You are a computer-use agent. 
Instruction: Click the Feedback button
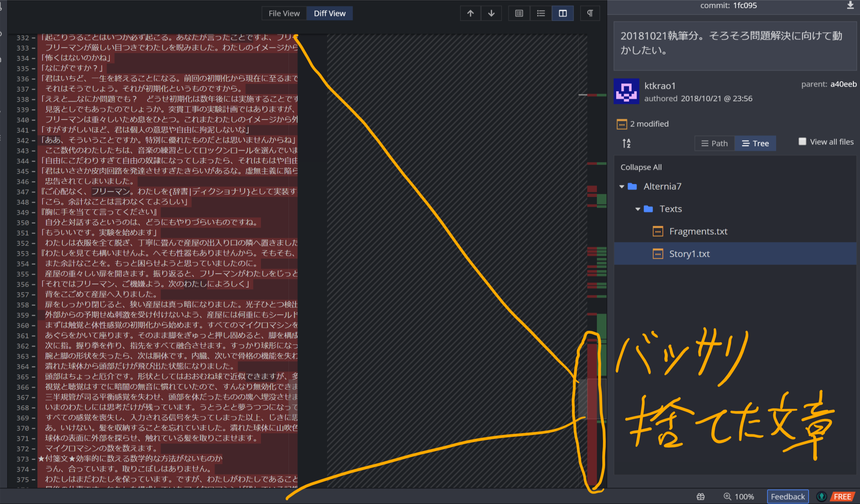pyautogui.click(x=788, y=497)
